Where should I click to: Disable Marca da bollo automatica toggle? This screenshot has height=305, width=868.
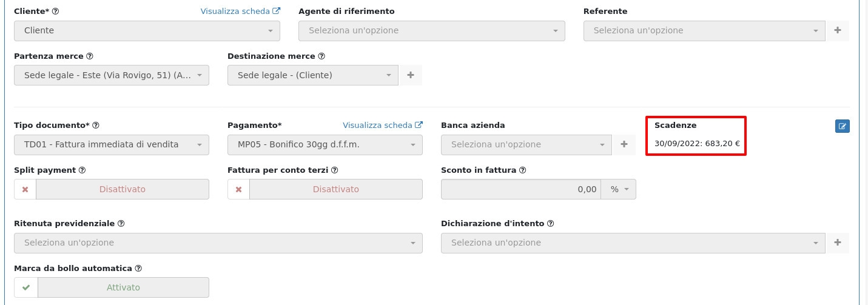pyautogui.click(x=111, y=287)
